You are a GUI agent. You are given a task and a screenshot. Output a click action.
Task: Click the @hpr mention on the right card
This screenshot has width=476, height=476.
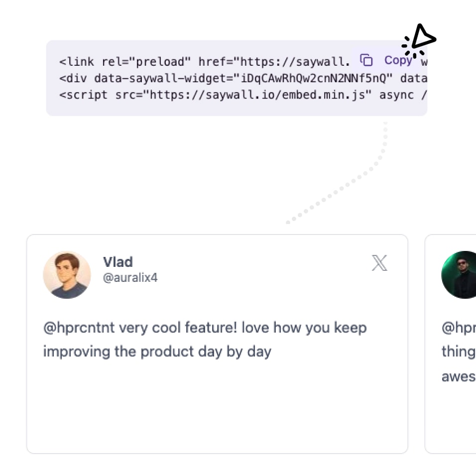click(x=458, y=328)
